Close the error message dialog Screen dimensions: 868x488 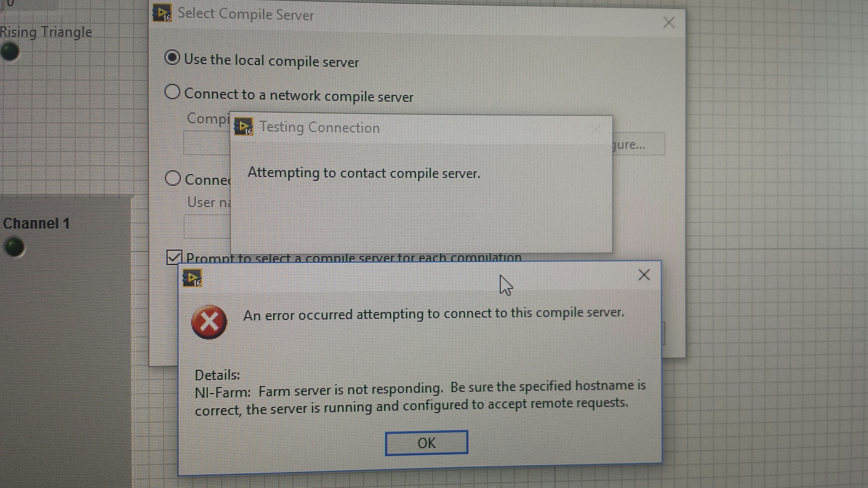pyautogui.click(x=644, y=275)
